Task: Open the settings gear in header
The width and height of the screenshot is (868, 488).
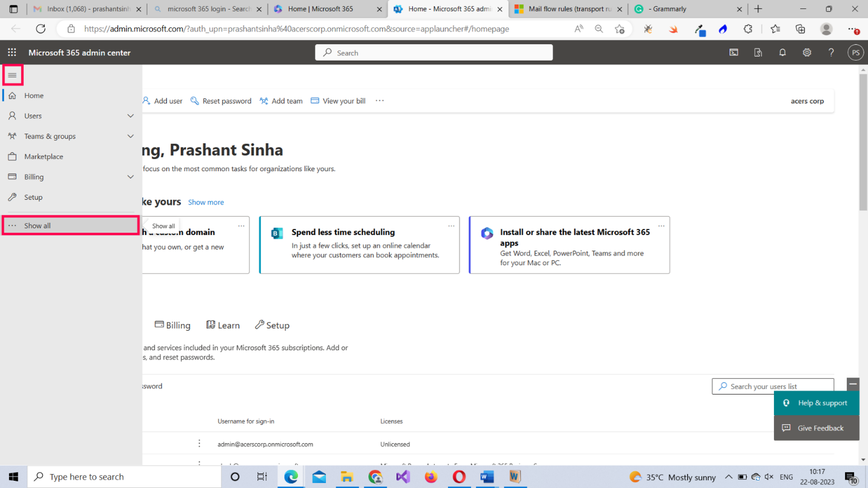Action: 807,53
